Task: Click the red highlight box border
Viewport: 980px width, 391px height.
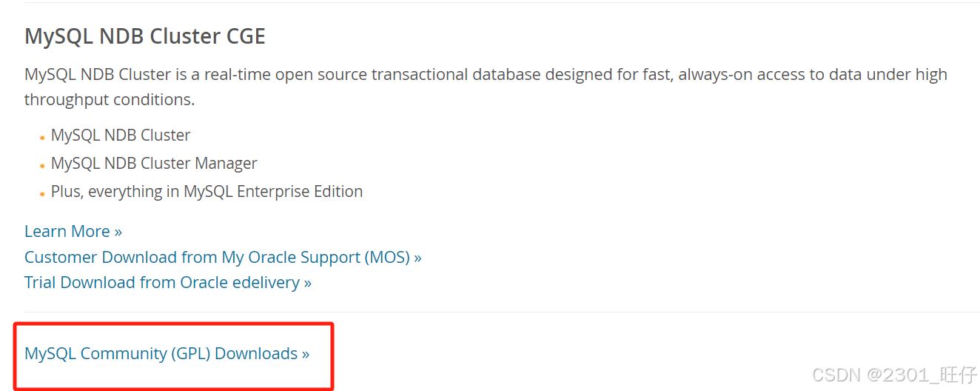Action: [x=333, y=354]
